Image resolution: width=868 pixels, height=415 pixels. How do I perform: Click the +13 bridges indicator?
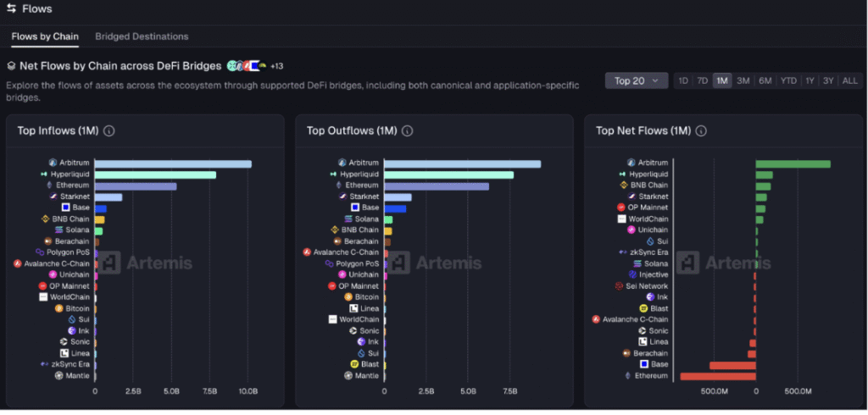pos(277,66)
